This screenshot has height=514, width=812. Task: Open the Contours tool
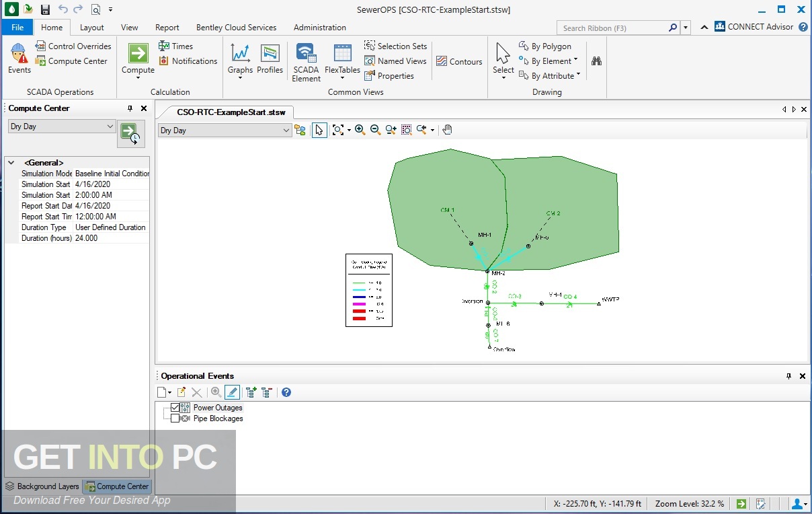point(459,61)
